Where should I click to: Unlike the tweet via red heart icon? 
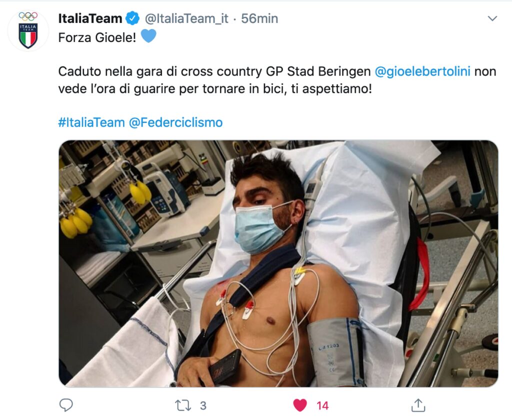coord(300,405)
